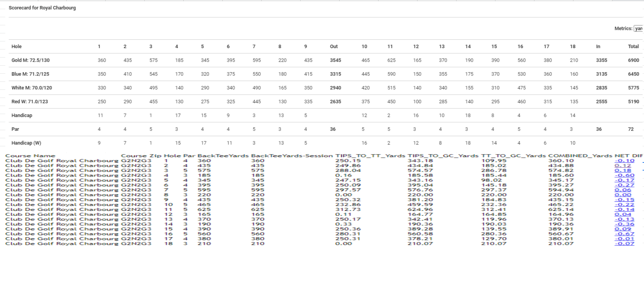Click the 'TIPS_TO_TT_Yards' column header
The image size is (644, 300).
[x=370, y=156]
